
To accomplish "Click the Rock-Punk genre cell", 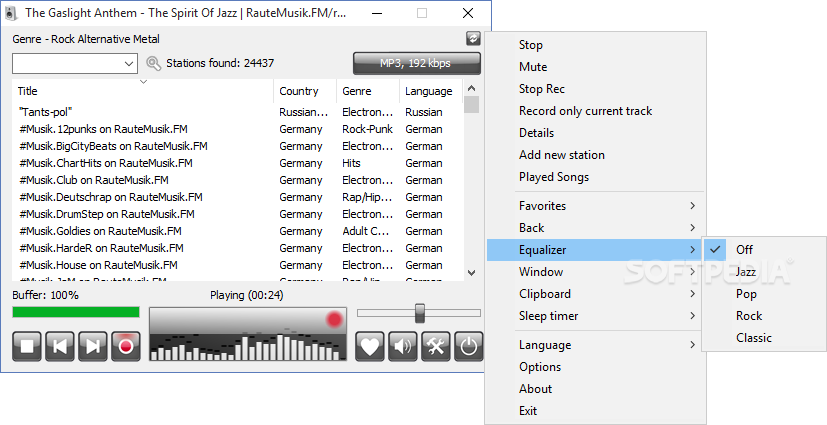I will coord(368,129).
